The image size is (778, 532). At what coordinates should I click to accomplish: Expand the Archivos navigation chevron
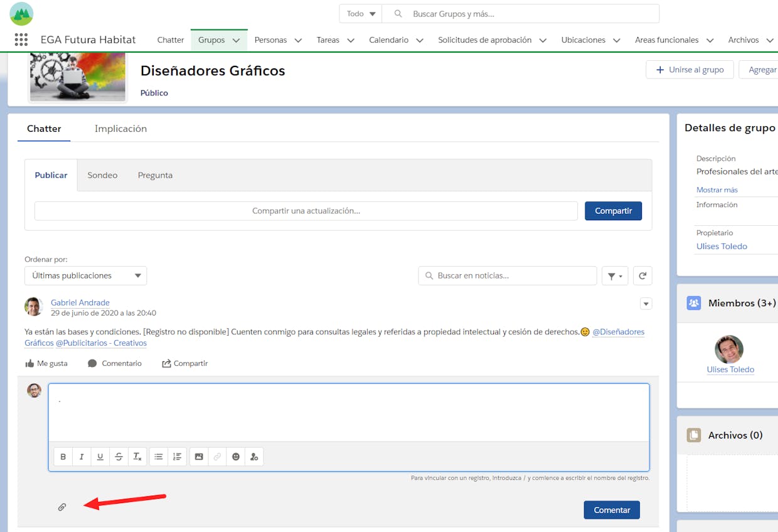[770, 40]
